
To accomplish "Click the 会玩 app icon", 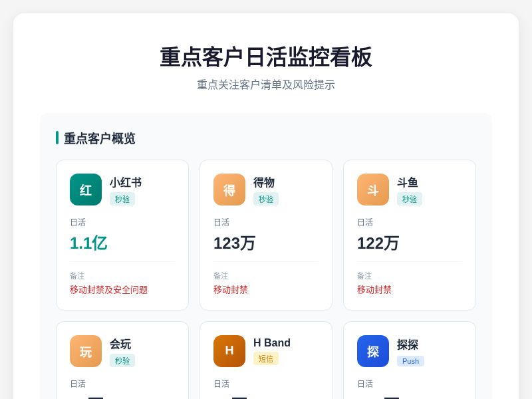I will tap(86, 351).
